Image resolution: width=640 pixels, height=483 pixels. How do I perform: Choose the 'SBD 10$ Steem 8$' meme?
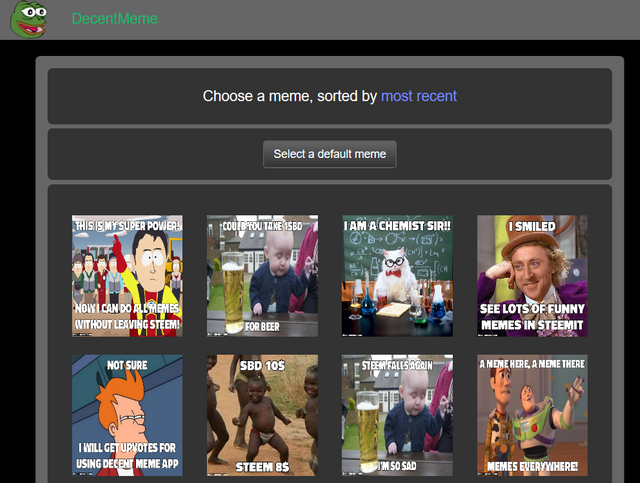[x=262, y=415]
